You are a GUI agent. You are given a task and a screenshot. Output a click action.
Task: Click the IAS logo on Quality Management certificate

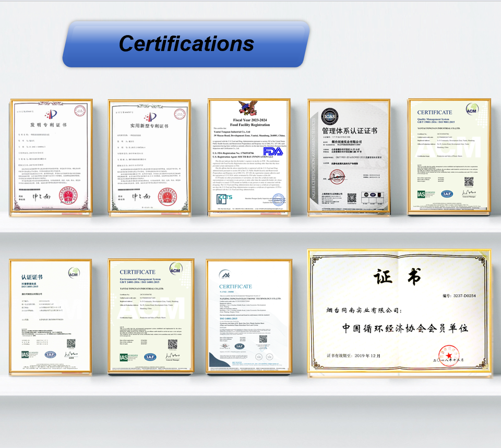[426, 194]
